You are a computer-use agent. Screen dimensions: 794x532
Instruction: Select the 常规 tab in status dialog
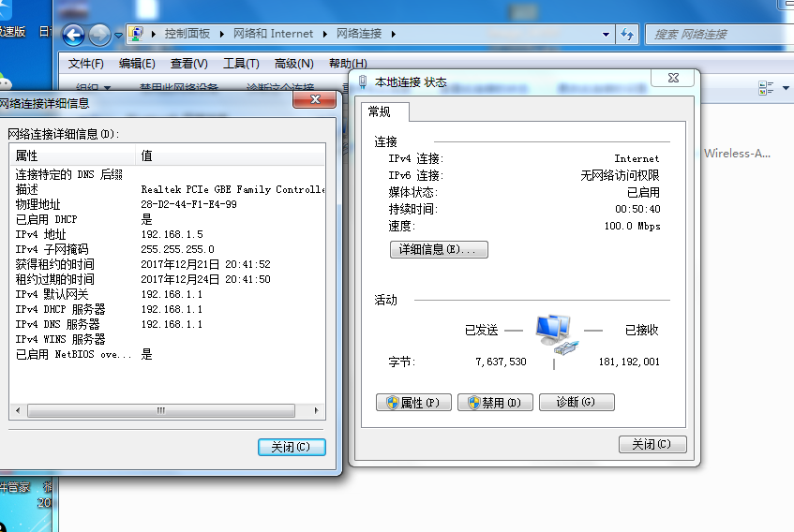(x=384, y=111)
